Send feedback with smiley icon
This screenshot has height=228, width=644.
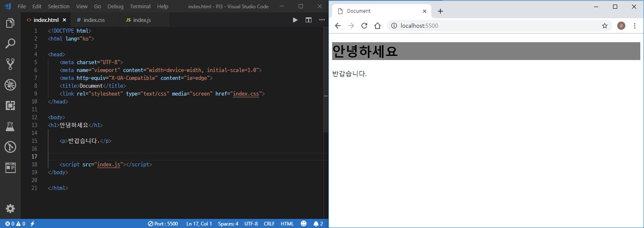tap(304, 223)
